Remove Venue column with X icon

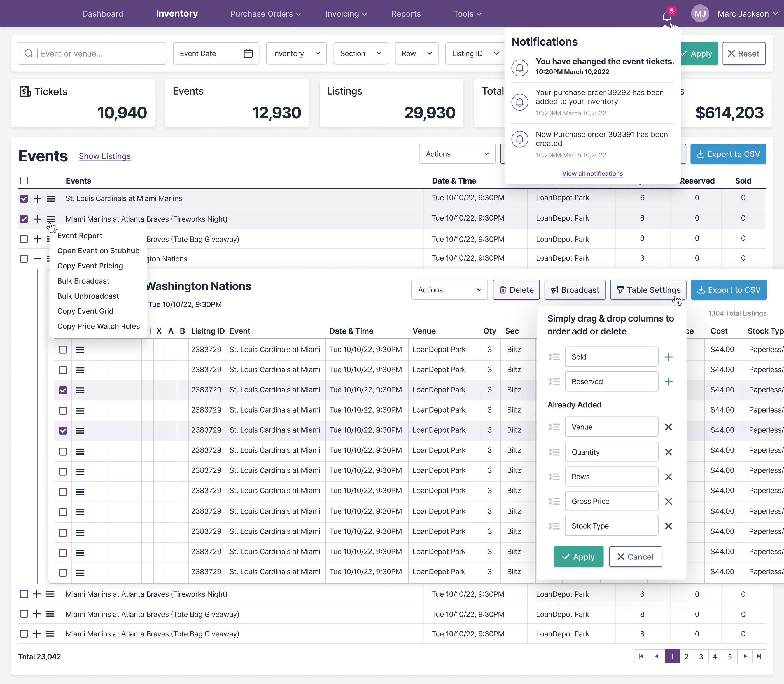tap(668, 427)
